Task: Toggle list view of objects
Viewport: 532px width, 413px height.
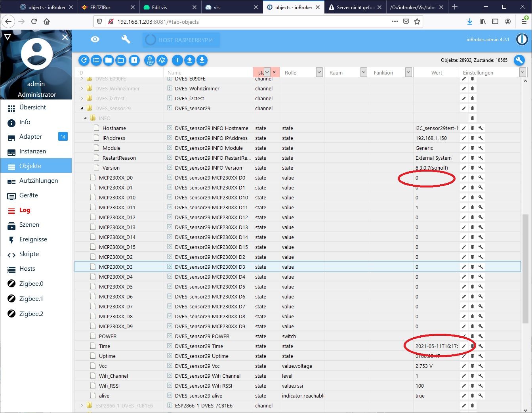Action: click(96, 60)
